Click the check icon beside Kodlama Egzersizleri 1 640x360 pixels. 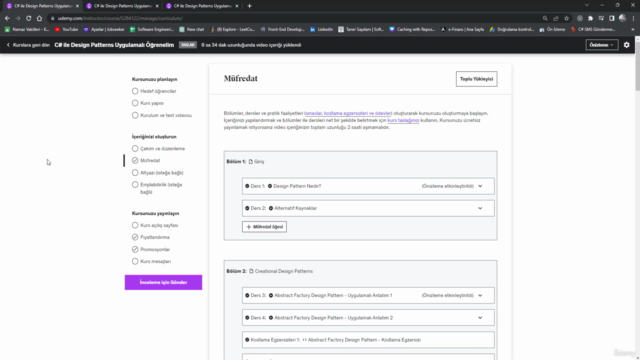click(247, 340)
